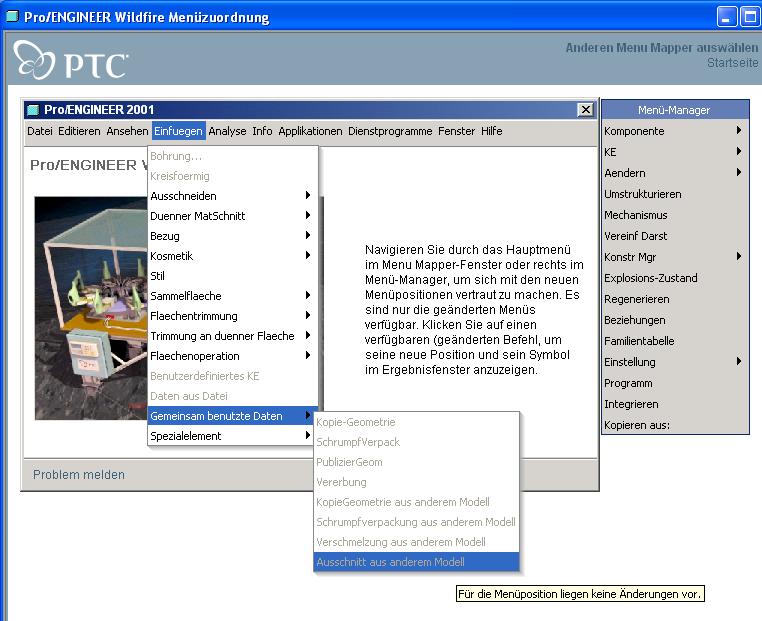Select KopieGeometrie aus anderem Modell

click(x=416, y=502)
